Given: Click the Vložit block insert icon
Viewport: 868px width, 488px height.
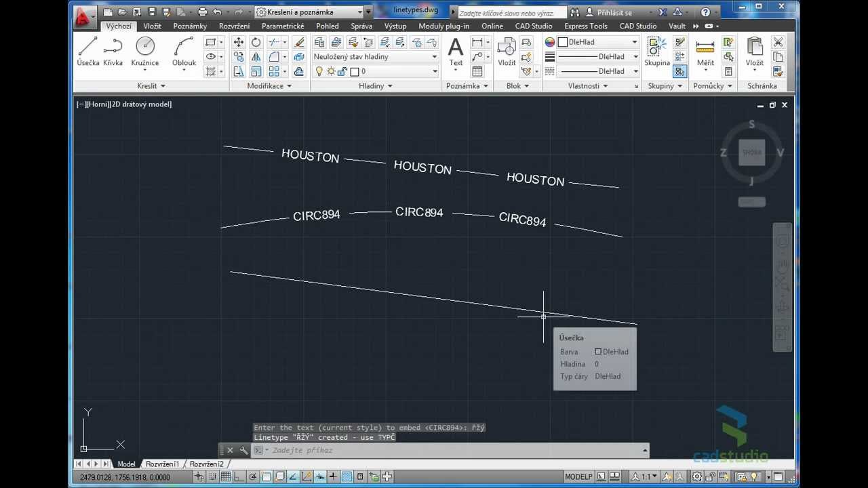Looking at the screenshot, I should [x=507, y=52].
